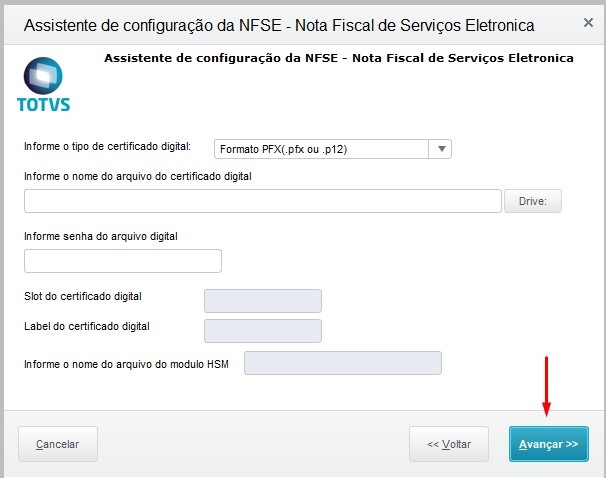
Task: Click the 'Informe o tipo de certificado digital' label
Action: click(107, 146)
